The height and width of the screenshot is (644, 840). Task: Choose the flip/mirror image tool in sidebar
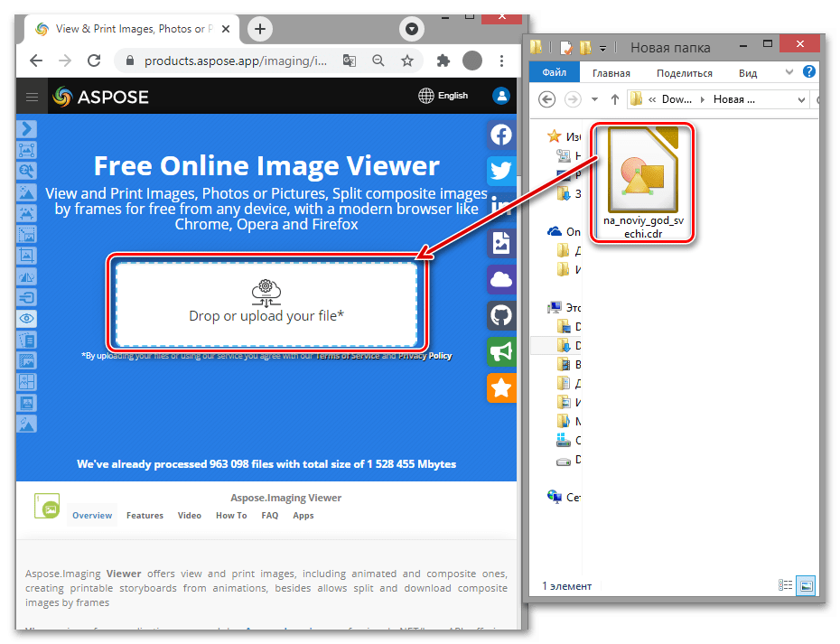(27, 276)
